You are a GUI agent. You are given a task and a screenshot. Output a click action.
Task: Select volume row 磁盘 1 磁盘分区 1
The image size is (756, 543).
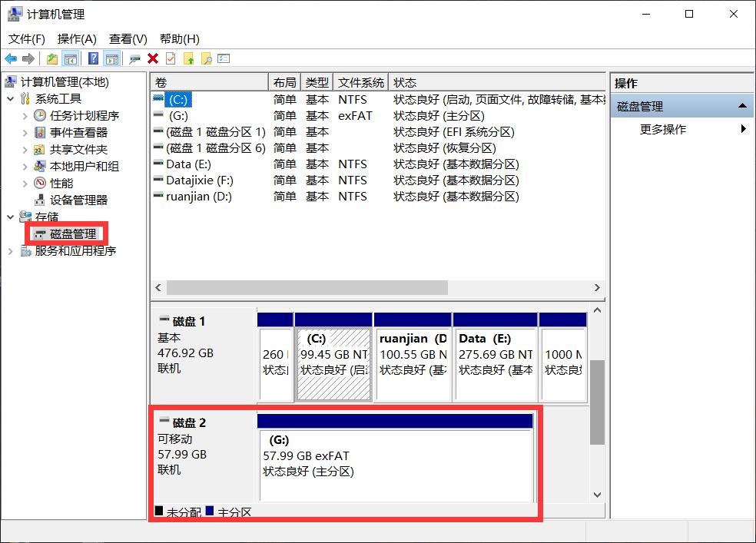pos(378,132)
